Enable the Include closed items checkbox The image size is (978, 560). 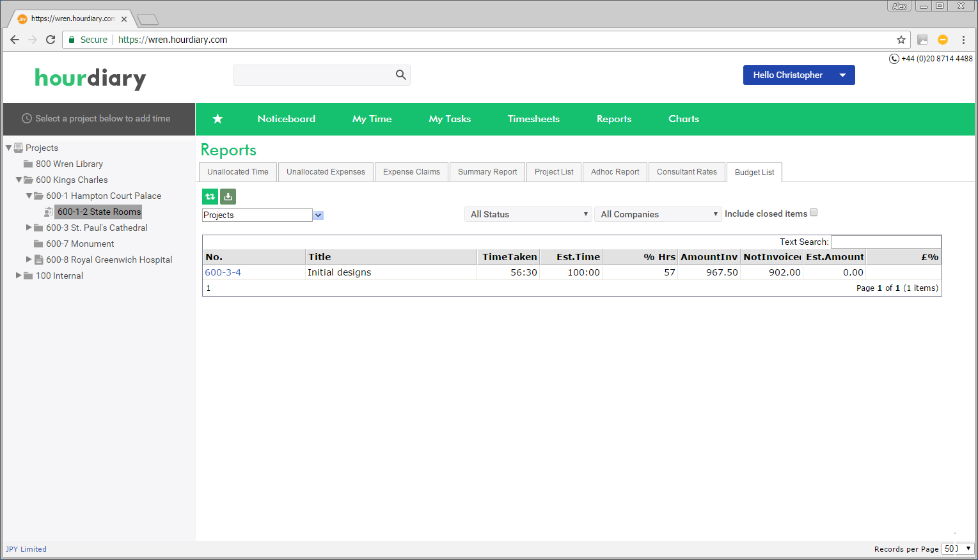(x=813, y=212)
